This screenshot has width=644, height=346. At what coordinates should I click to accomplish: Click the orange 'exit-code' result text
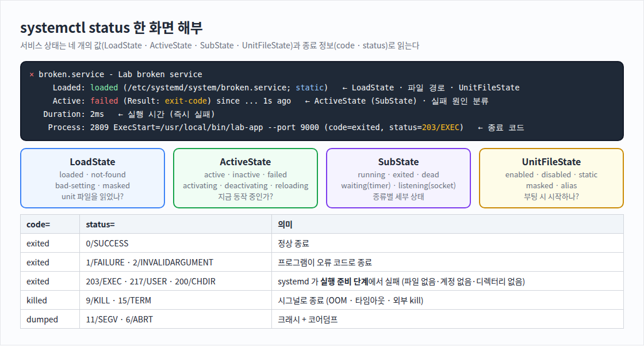(186, 101)
